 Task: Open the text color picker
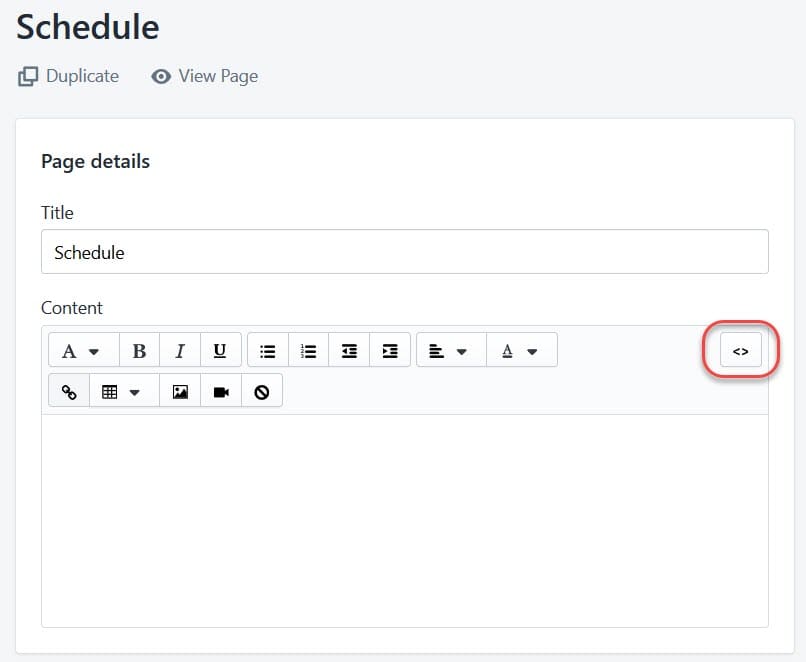[x=520, y=351]
